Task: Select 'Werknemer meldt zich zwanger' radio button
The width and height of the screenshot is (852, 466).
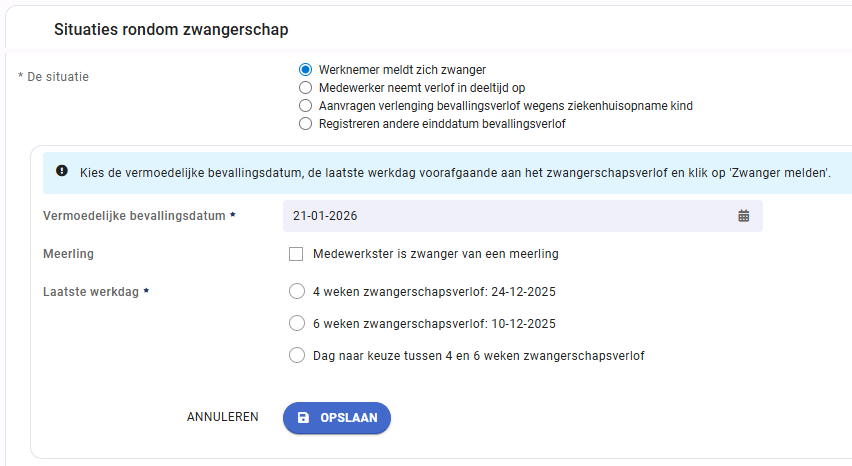Action: 305,70
